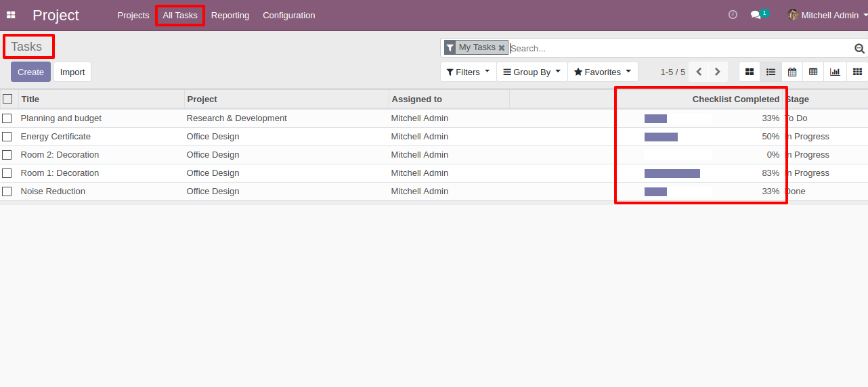Click the 50% checklist value
Viewport: 868px width, 387px height.
771,137
